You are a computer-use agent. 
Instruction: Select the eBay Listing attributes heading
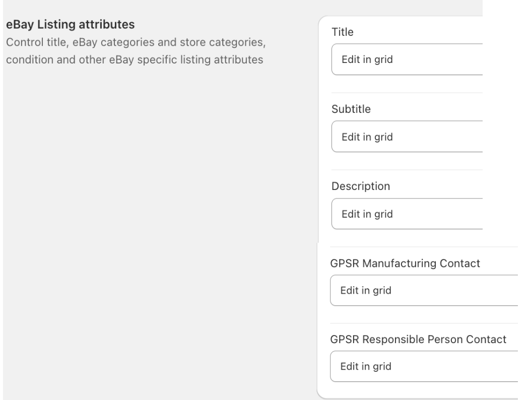tap(70, 24)
